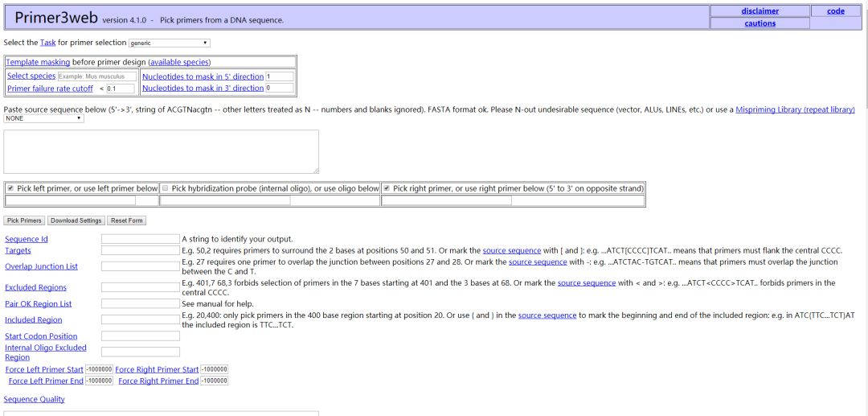Image resolution: width=868 pixels, height=416 pixels.
Task: Focus the Overlap Junction List input
Action: click(141, 266)
